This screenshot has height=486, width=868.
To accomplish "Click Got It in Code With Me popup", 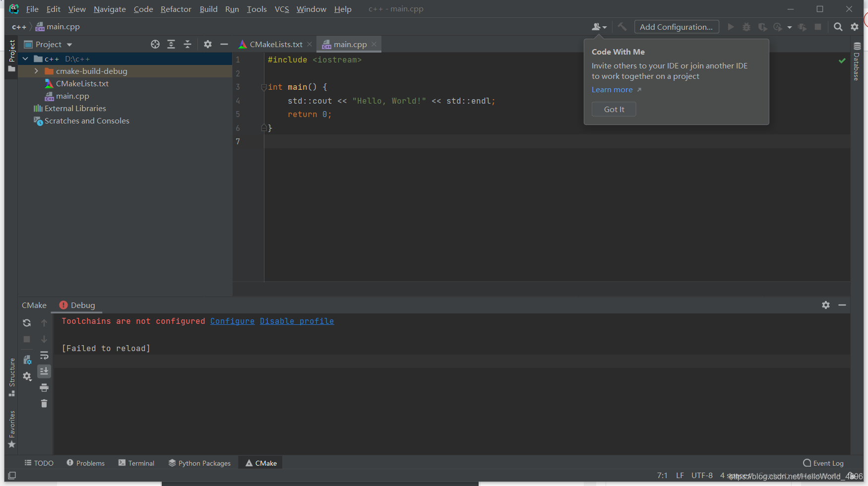I will click(x=614, y=109).
